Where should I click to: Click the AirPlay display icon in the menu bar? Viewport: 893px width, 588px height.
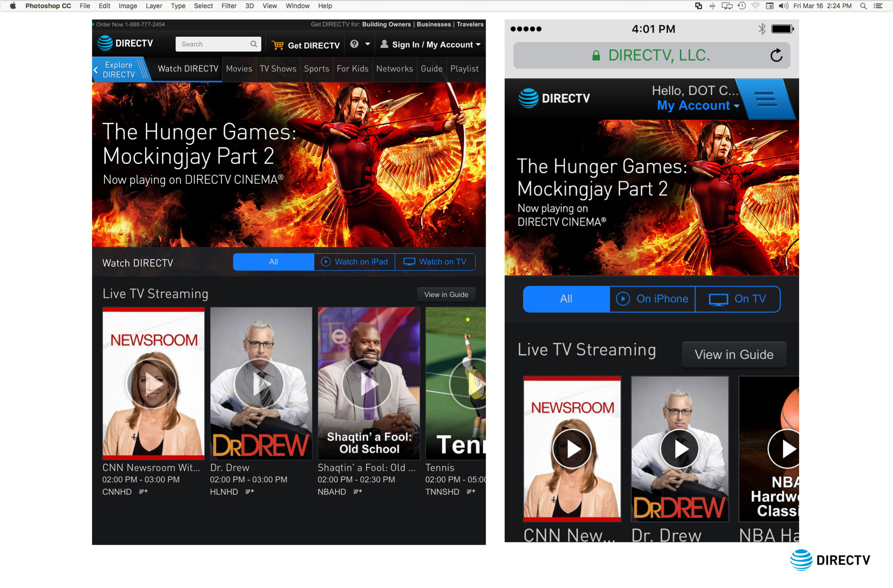(727, 6)
